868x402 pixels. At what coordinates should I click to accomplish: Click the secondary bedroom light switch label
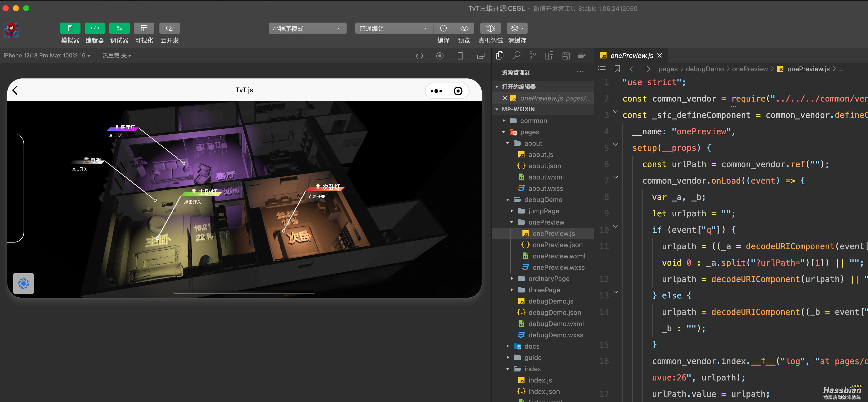point(317,196)
